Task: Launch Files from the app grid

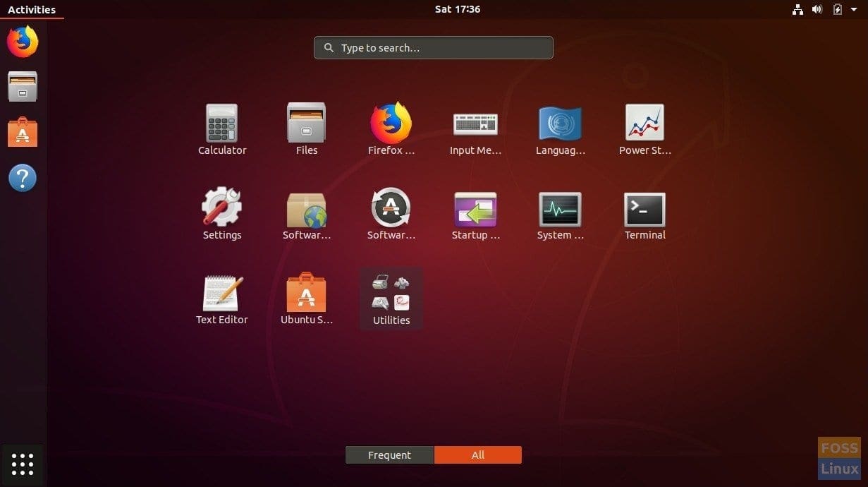Action: tap(307, 129)
